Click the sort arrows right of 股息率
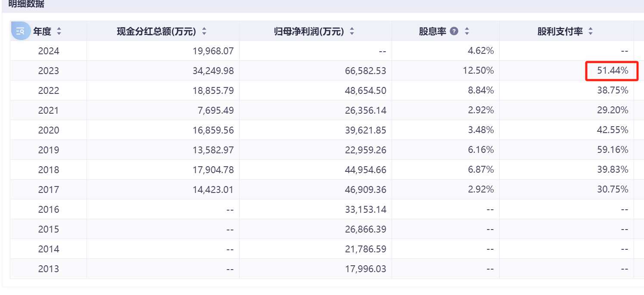The height and width of the screenshot is (295, 644). coord(467,31)
